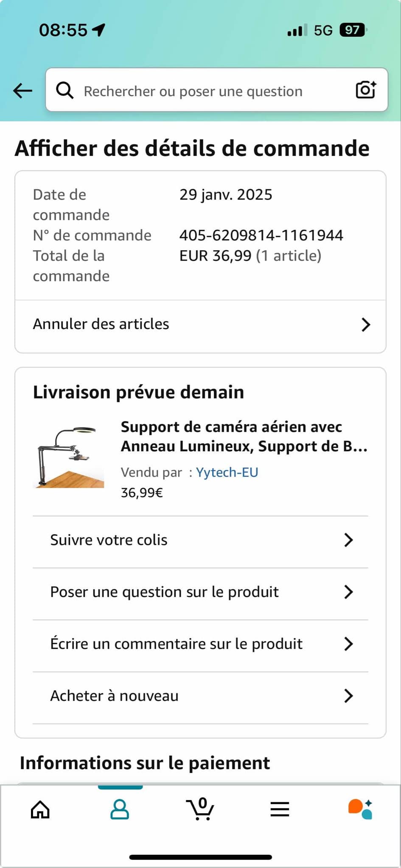Select Poser une question sur le produit
Viewport: 401px width, 868px height.
tap(164, 592)
